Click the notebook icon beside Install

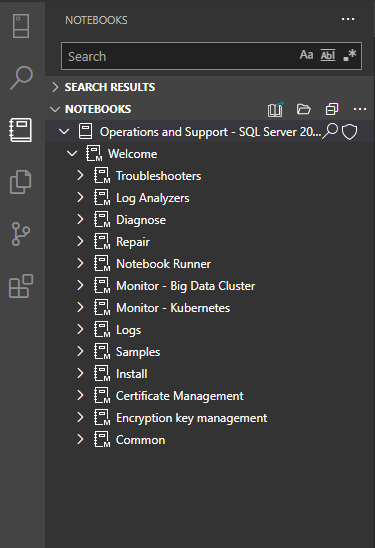102,373
